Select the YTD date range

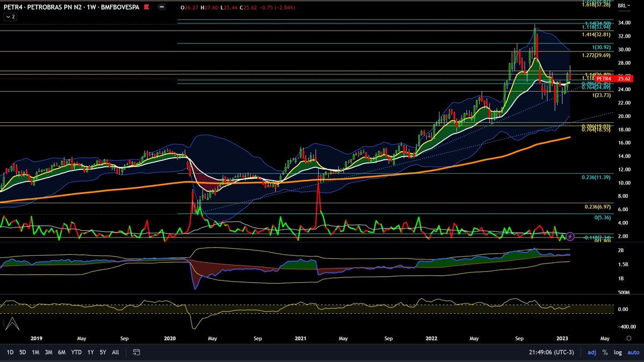click(x=76, y=352)
